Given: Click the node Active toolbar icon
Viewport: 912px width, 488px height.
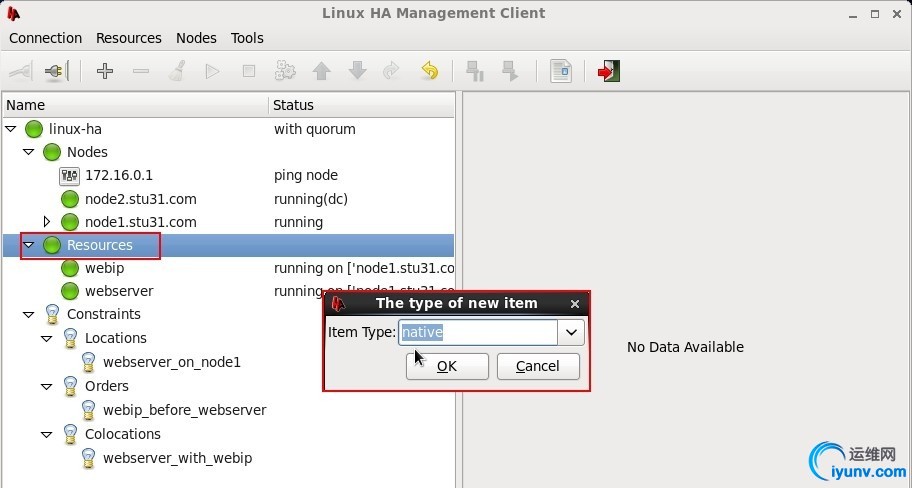Looking at the screenshot, I should pyautogui.click(x=510, y=71).
